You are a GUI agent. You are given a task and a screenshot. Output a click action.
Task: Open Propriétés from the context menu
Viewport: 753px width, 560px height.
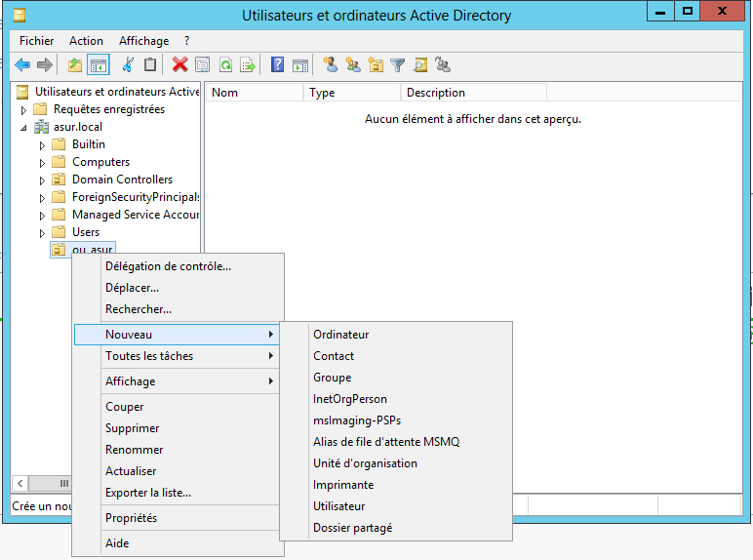click(177, 518)
